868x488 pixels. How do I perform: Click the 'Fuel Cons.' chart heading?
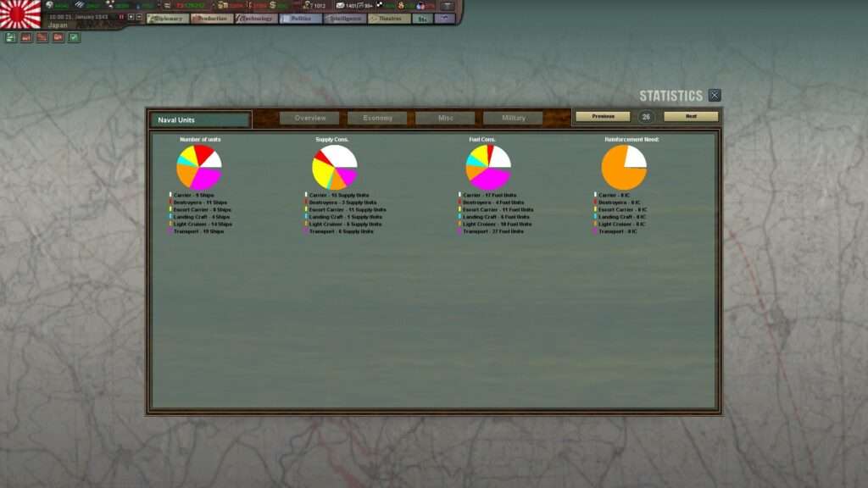482,140
